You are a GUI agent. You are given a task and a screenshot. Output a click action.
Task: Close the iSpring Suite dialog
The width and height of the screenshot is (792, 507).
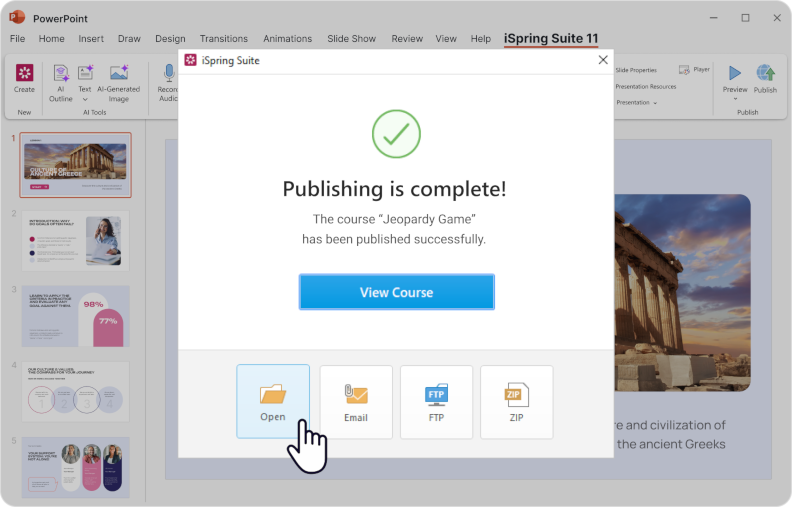[x=603, y=60]
